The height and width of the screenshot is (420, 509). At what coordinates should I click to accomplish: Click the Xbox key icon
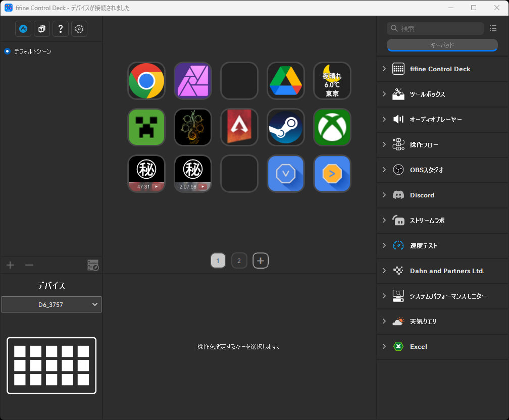(x=332, y=127)
